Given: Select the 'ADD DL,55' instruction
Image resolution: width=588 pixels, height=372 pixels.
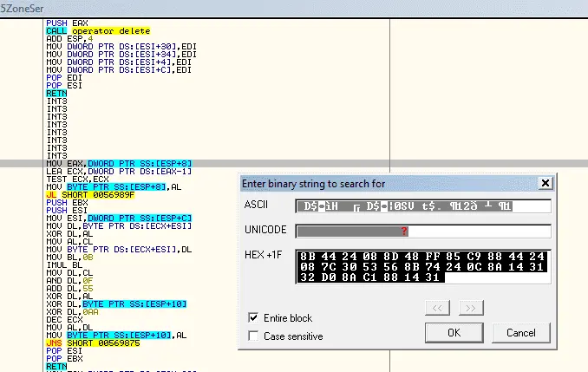Looking at the screenshot, I should (x=69, y=289).
